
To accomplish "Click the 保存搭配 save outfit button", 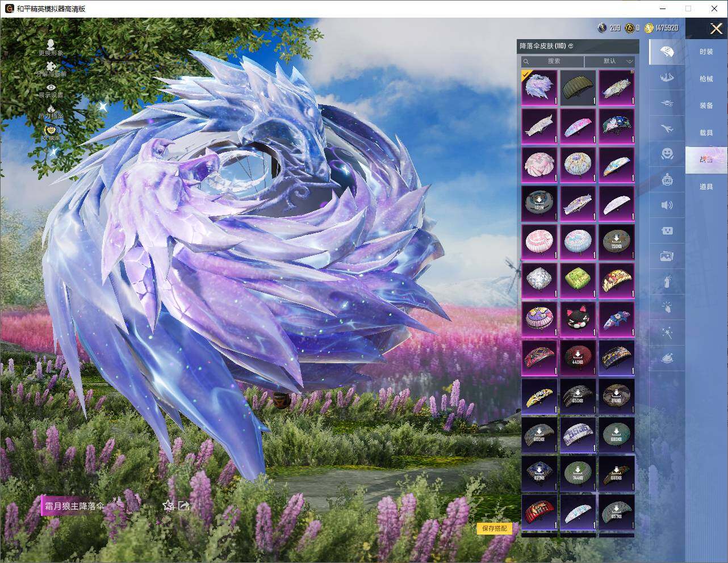I will (x=495, y=528).
